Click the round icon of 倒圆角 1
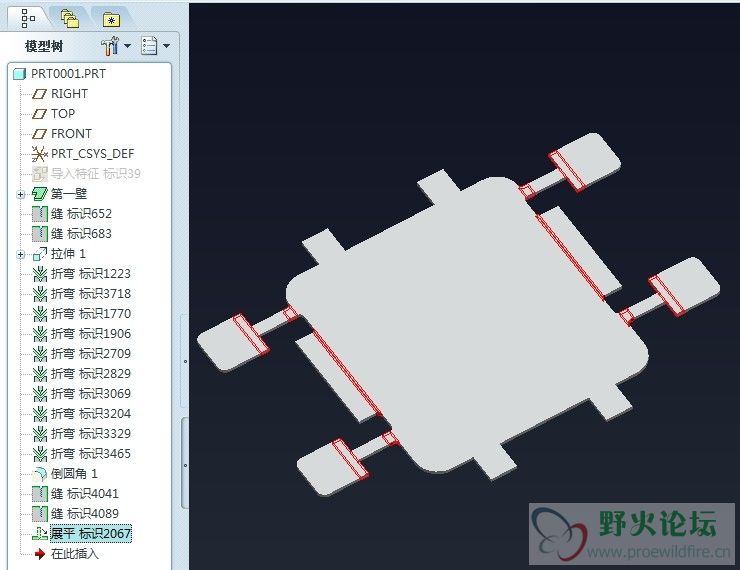740x570 pixels. coord(40,474)
